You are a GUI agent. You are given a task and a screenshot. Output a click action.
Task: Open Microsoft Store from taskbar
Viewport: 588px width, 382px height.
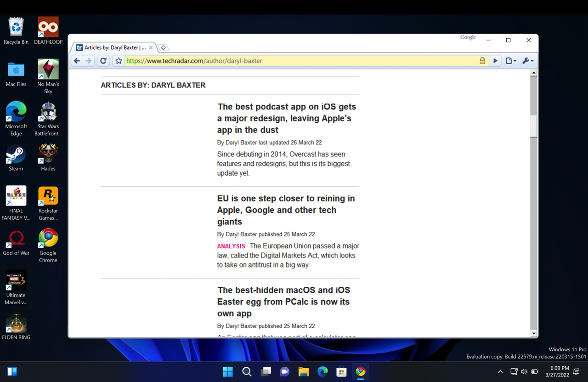pos(341,371)
